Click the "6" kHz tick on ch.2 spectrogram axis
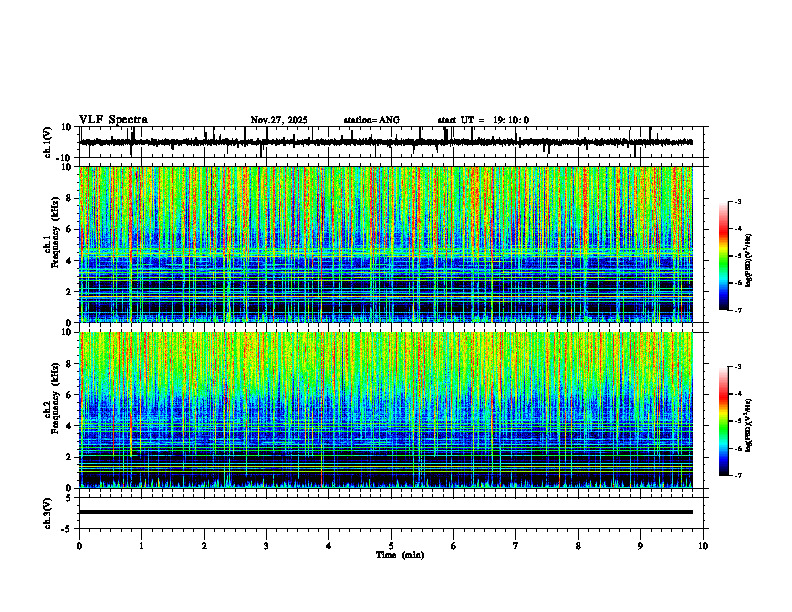The image size is (792, 612). pyautogui.click(x=71, y=394)
